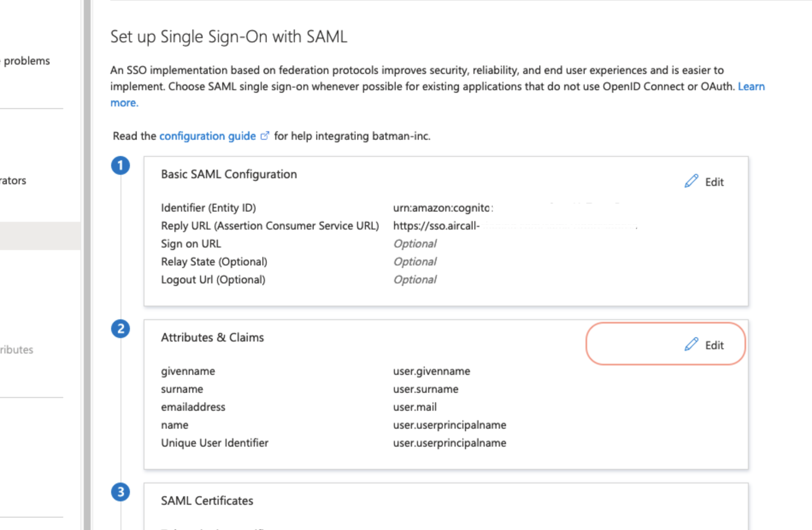
Task: Click the external link icon after configuration guide
Action: point(265,136)
